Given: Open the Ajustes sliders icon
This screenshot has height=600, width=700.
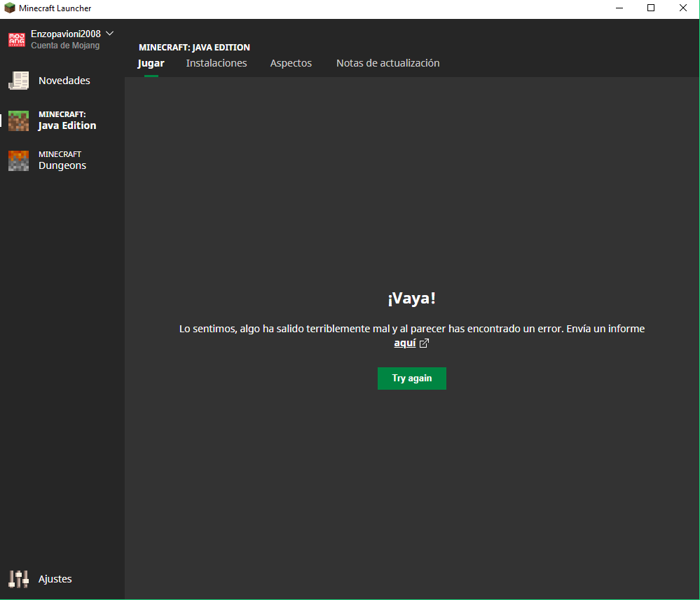Looking at the screenshot, I should (18, 579).
